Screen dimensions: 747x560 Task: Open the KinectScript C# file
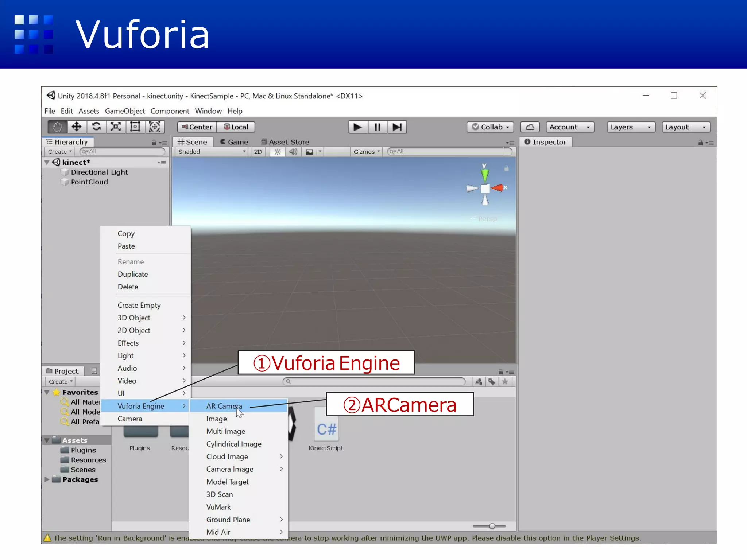tap(326, 429)
